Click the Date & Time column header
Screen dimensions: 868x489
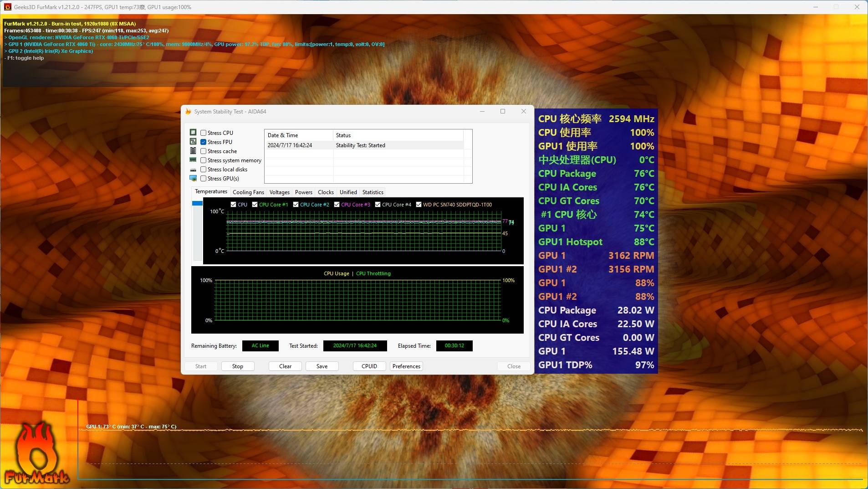click(299, 135)
